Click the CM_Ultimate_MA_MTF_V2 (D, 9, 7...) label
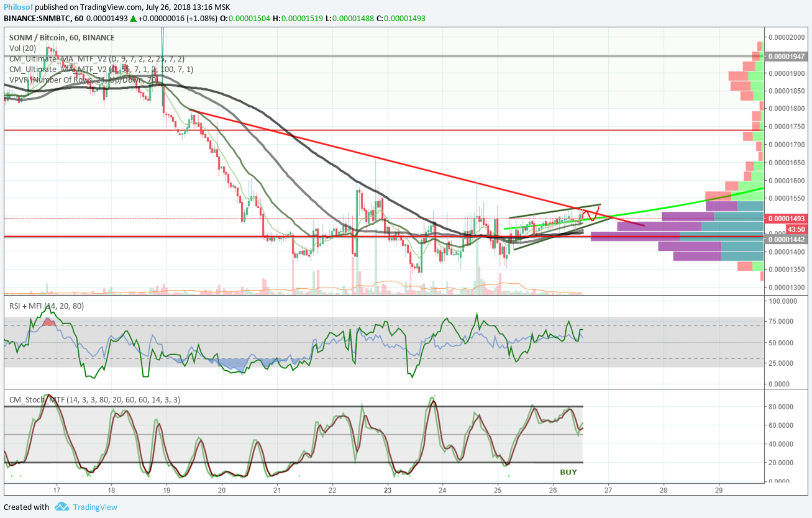Image resolution: width=812 pixels, height=518 pixels. tap(96, 58)
